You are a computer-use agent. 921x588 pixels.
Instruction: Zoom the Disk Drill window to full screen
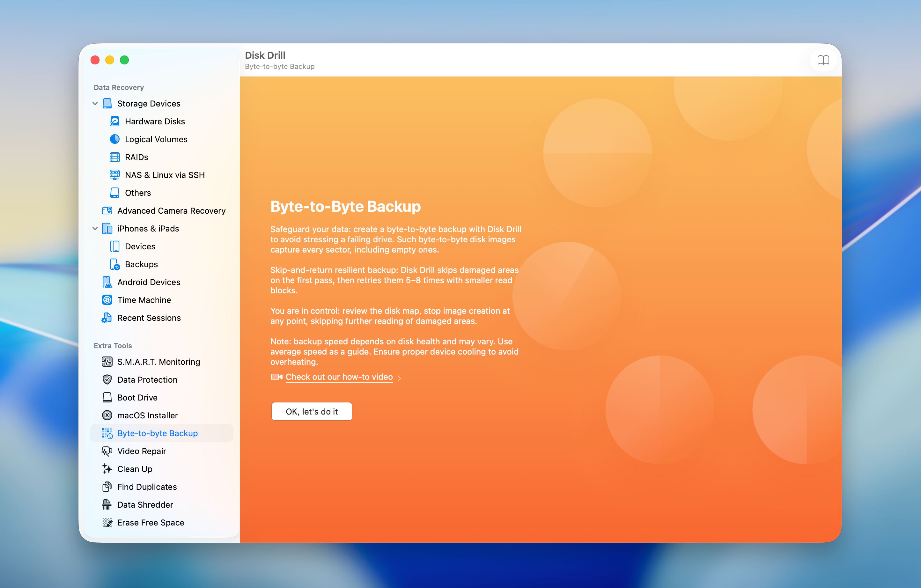[124, 60]
